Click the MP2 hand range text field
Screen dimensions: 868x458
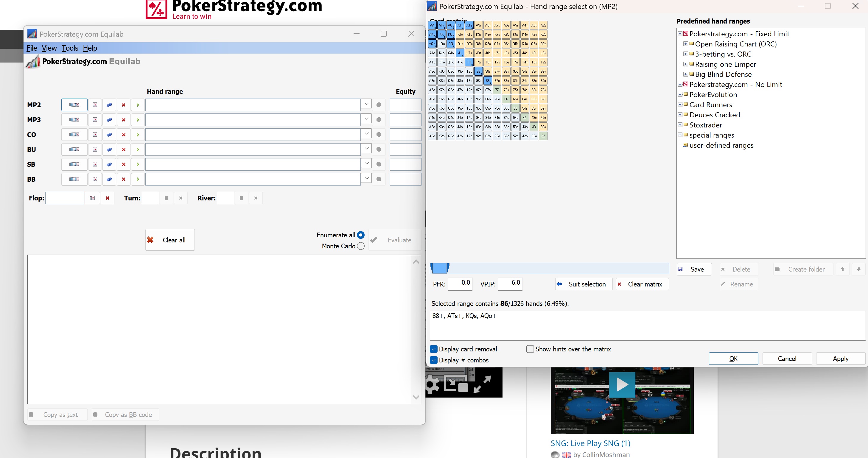point(253,105)
